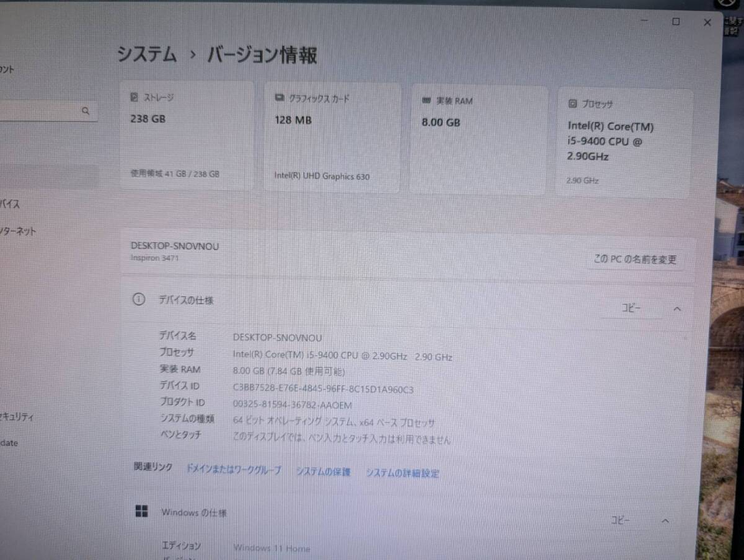Maximize the Settings window
The width and height of the screenshot is (744, 560).
(676, 22)
